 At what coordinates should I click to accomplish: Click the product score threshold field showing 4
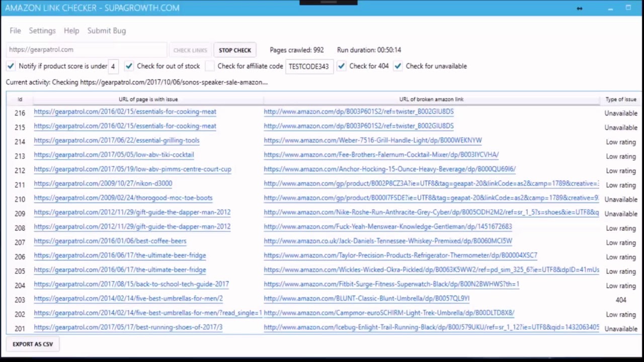[114, 66]
